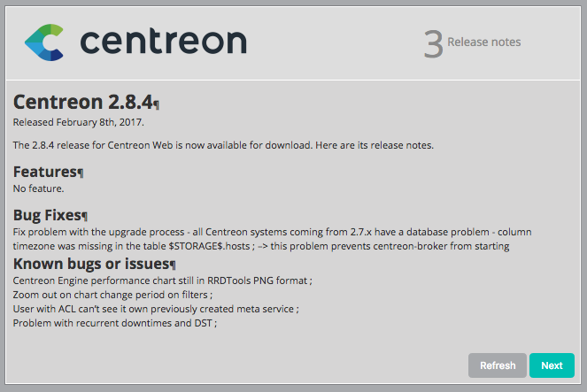Click the centreon wordmark text

tap(163, 42)
